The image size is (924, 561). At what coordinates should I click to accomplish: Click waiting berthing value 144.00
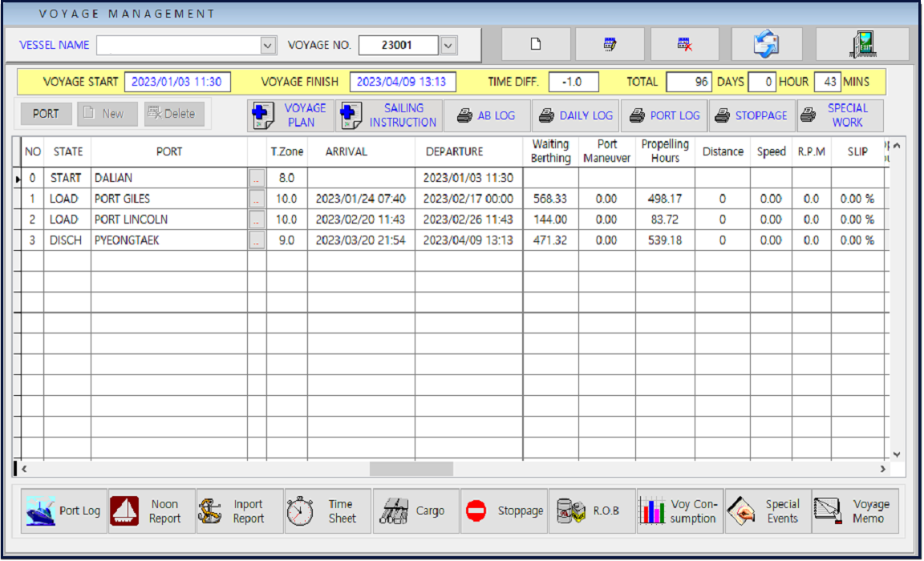click(x=550, y=220)
